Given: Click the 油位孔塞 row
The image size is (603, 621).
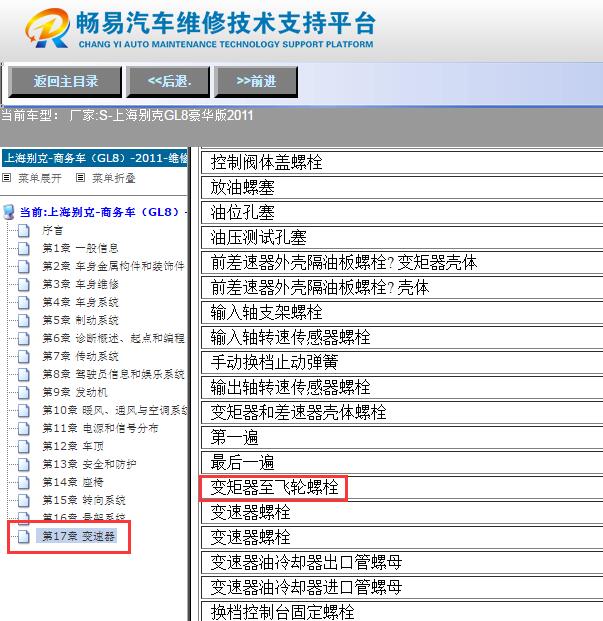Looking at the screenshot, I should tap(402, 212).
